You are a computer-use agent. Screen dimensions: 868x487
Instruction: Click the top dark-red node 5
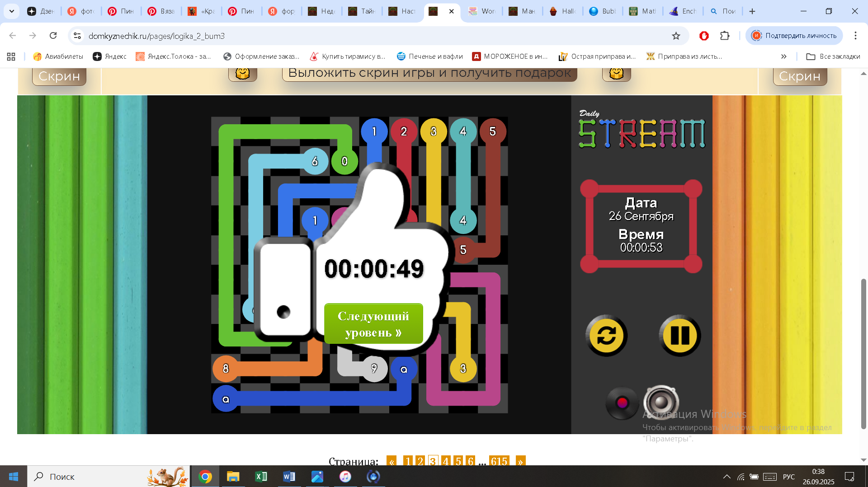(x=493, y=131)
